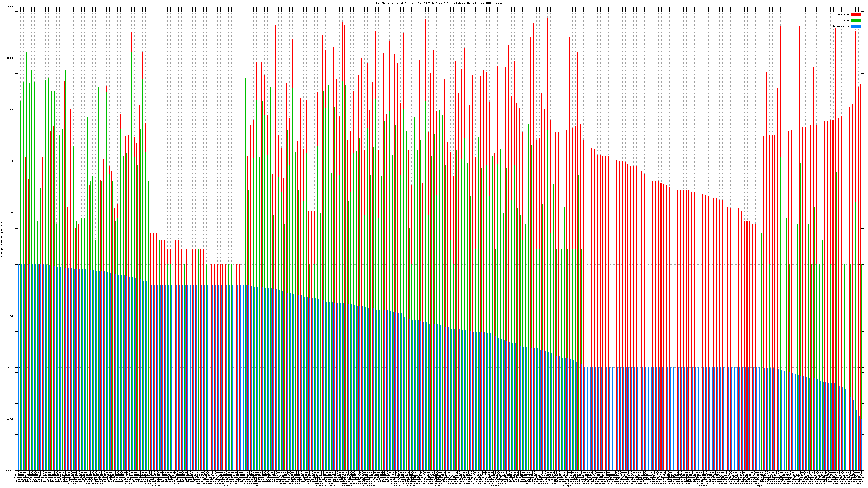Click the 10 y-axis tick label
Image resolution: width=868 pixels, height=488 pixels.
(x=12, y=213)
